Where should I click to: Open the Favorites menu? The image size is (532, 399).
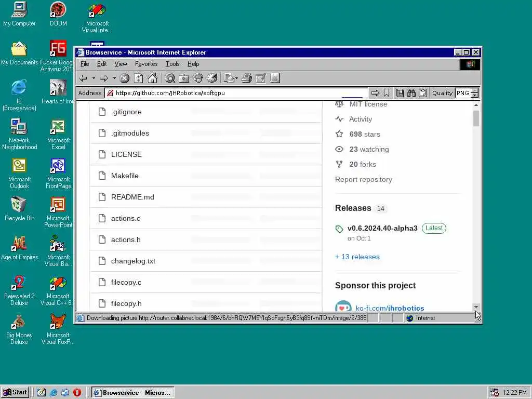pyautogui.click(x=146, y=64)
